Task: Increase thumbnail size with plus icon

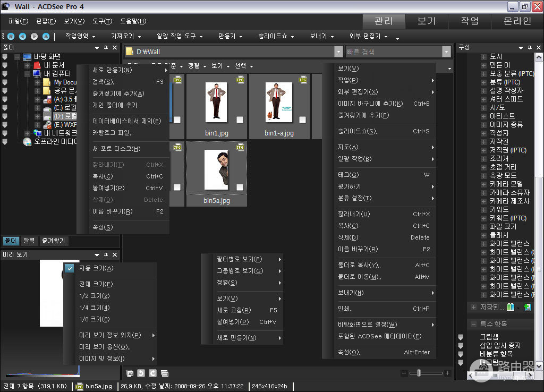Action: click(x=447, y=373)
